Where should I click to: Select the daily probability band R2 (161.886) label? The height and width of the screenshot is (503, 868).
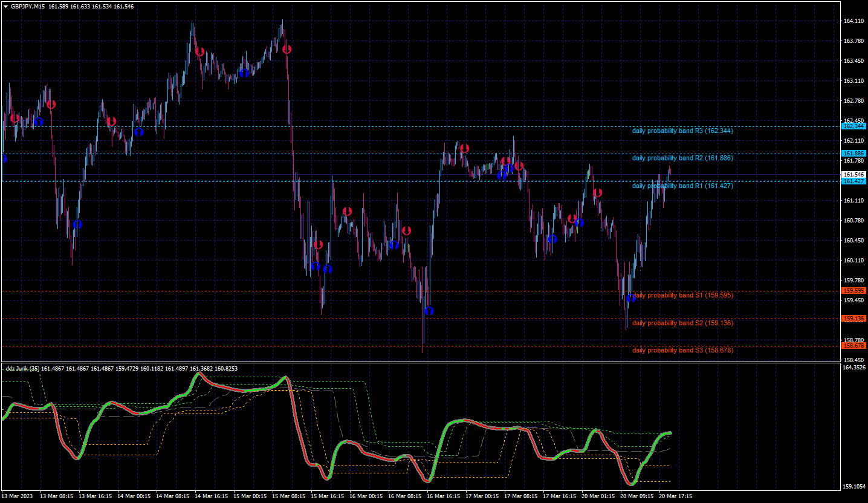(682, 158)
